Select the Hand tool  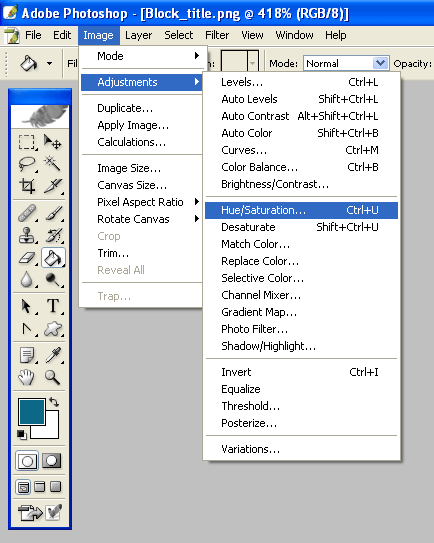pyautogui.click(x=27, y=377)
